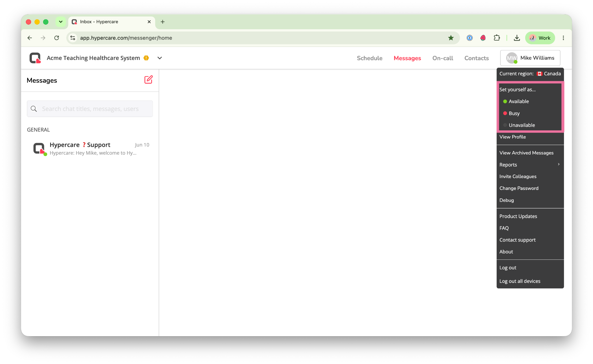Compose a new message with the pencil icon

coord(148,80)
